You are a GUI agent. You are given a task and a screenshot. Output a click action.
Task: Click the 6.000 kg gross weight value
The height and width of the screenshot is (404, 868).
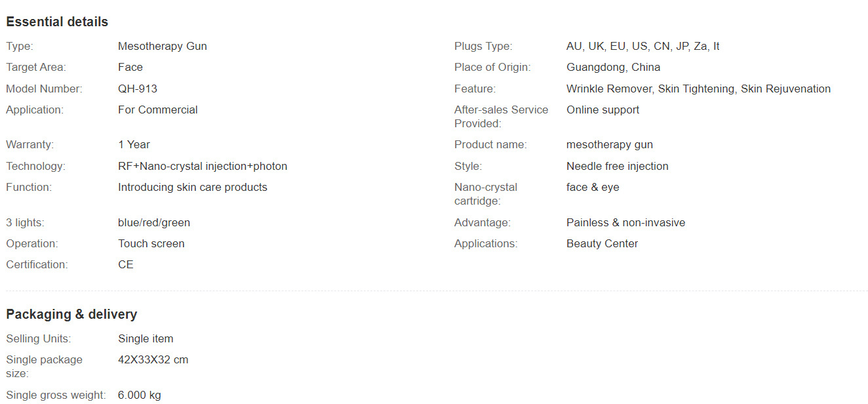point(139,395)
